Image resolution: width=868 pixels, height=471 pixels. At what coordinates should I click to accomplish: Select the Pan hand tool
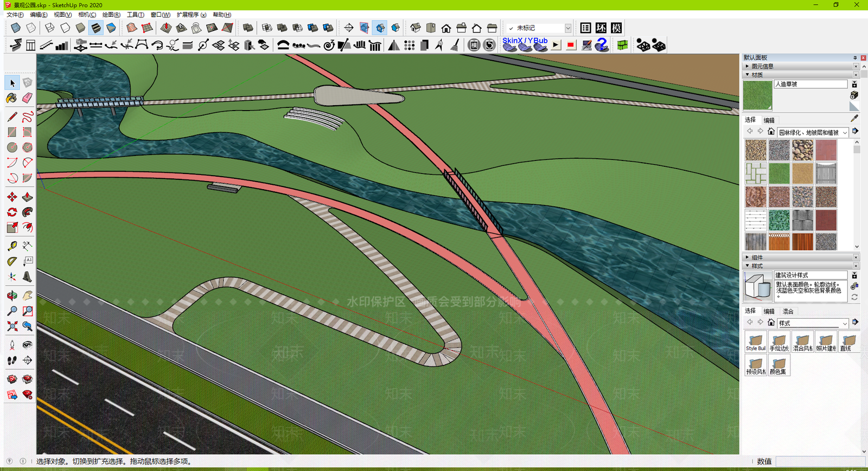[x=27, y=295]
